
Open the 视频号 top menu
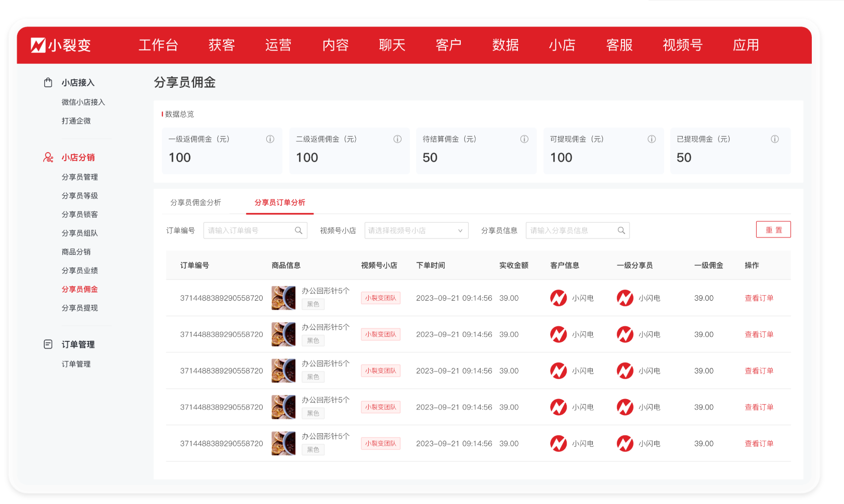[x=683, y=45]
